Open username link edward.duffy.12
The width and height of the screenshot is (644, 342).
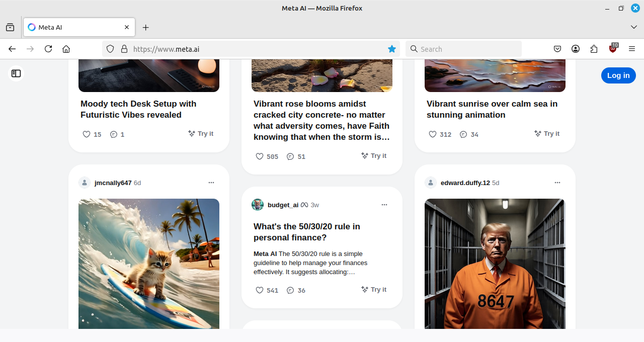coord(465,183)
